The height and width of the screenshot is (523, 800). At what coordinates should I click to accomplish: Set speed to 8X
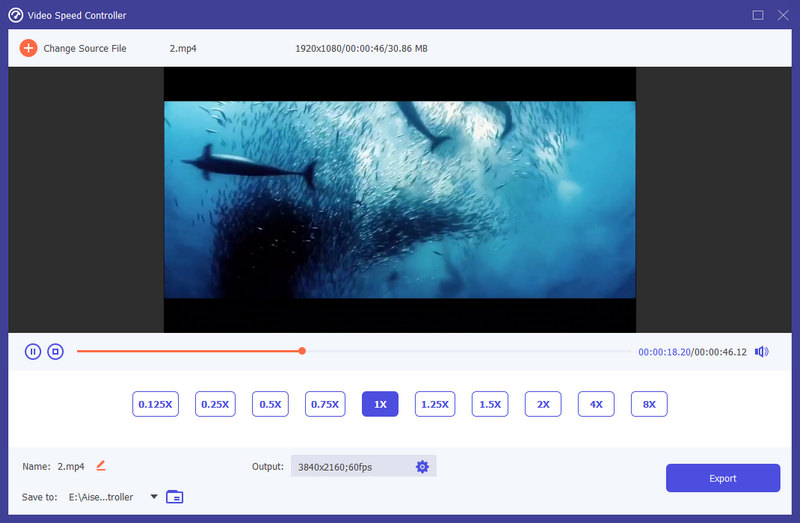649,404
